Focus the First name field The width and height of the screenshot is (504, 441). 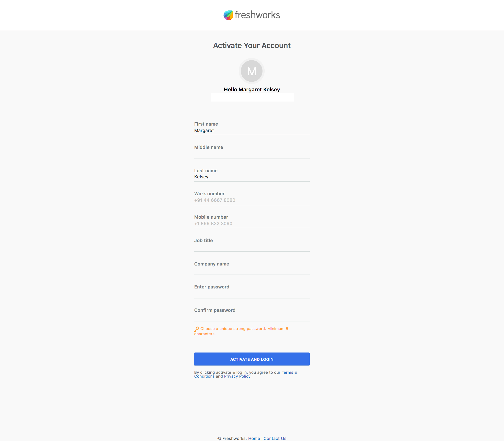click(x=252, y=130)
